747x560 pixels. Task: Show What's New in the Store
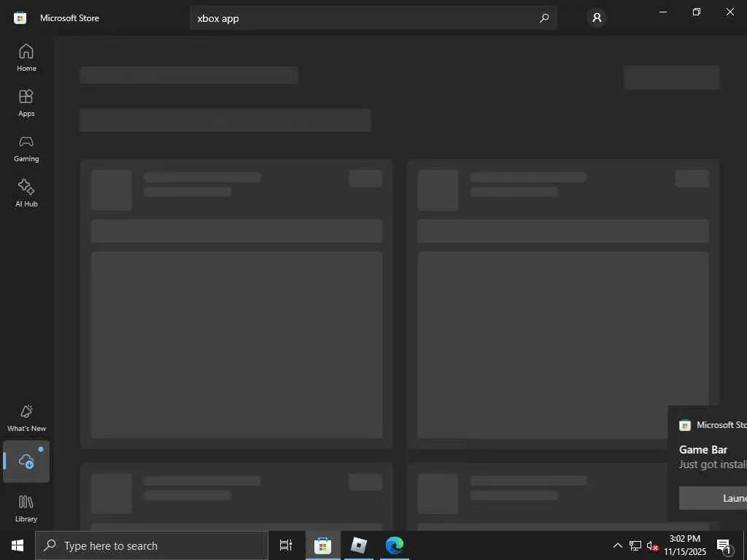coord(26,418)
